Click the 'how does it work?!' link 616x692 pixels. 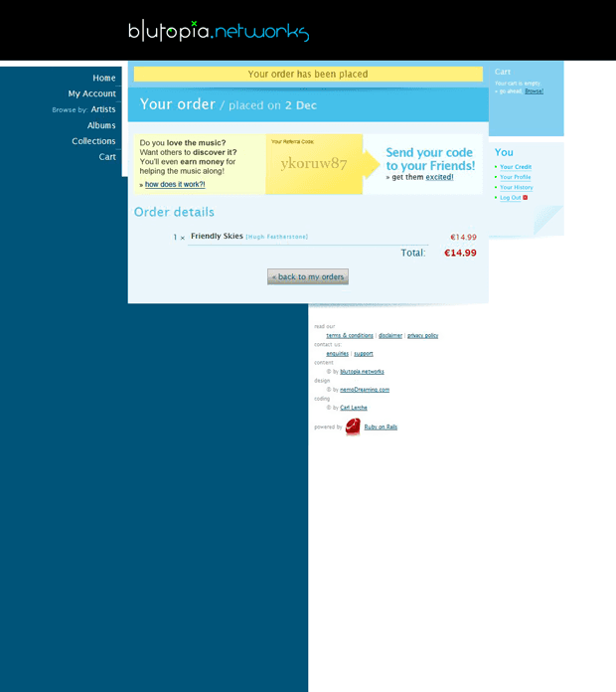click(175, 185)
